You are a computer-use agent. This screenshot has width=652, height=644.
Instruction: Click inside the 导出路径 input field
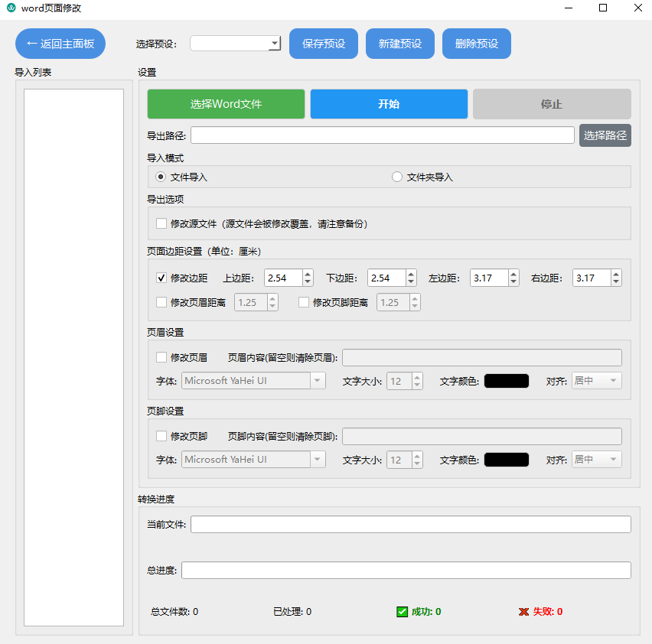coord(383,135)
